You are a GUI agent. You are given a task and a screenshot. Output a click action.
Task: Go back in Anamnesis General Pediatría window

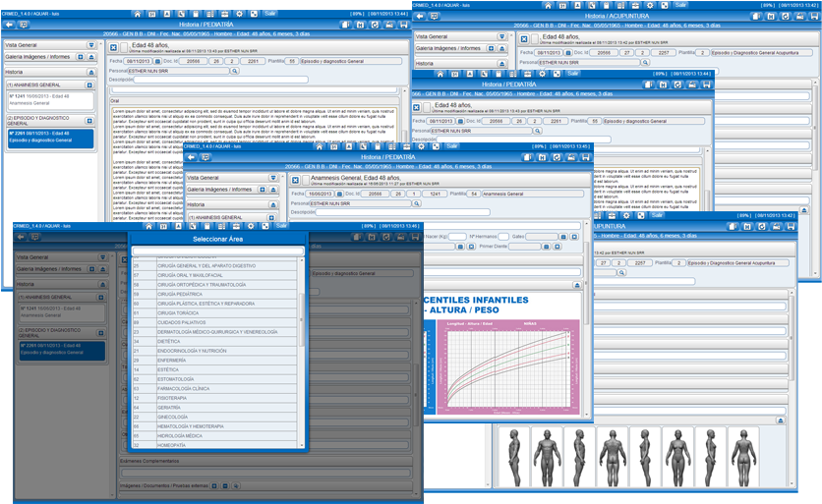[x=192, y=157]
